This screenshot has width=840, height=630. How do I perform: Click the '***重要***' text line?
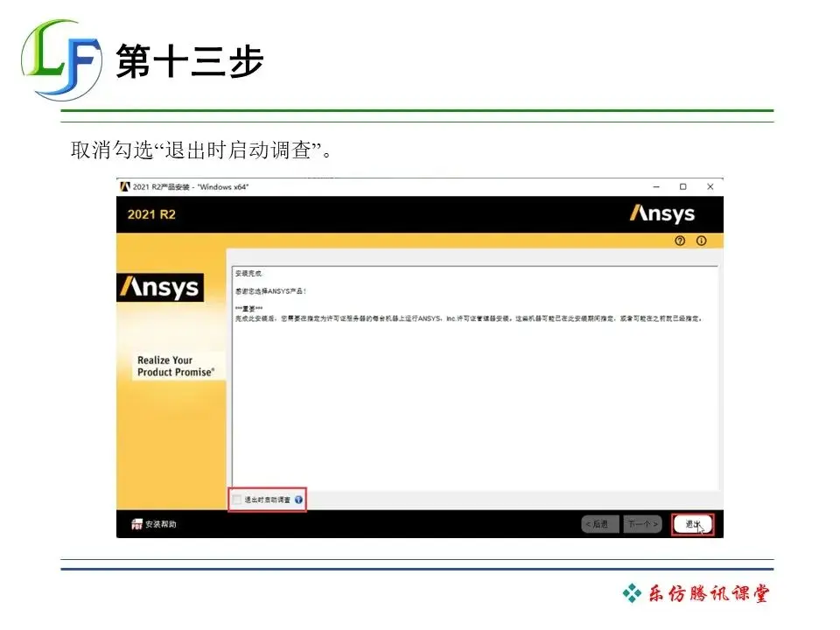coord(248,309)
